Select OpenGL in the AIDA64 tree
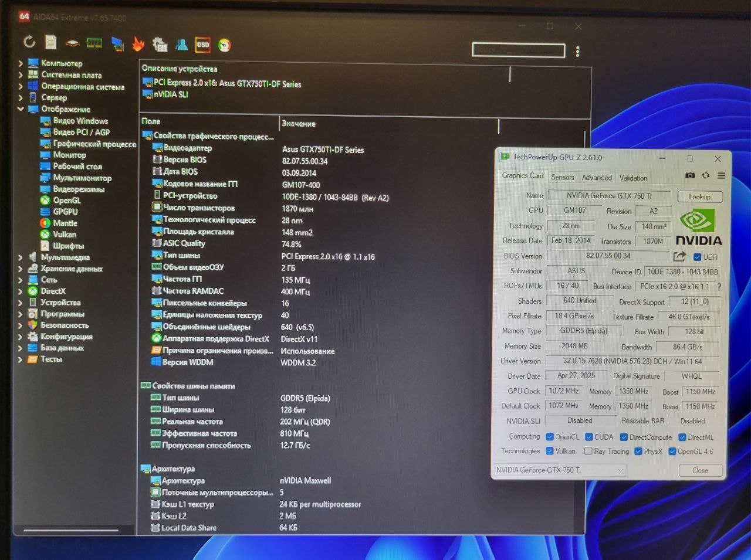The width and height of the screenshot is (751, 560). pyautogui.click(x=66, y=200)
